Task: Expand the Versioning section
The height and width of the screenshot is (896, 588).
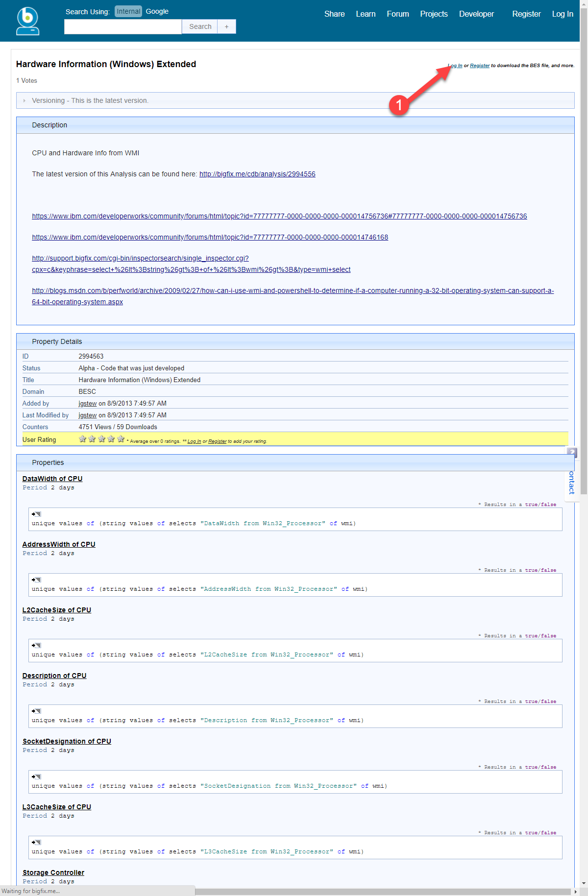Action: coord(295,100)
